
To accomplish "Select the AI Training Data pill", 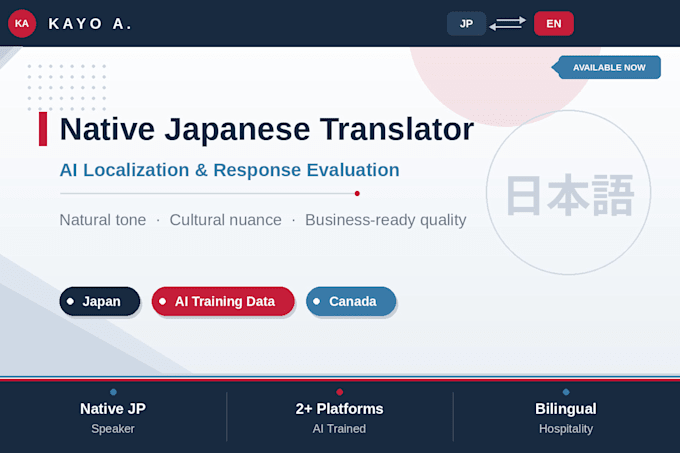I will pos(223,301).
